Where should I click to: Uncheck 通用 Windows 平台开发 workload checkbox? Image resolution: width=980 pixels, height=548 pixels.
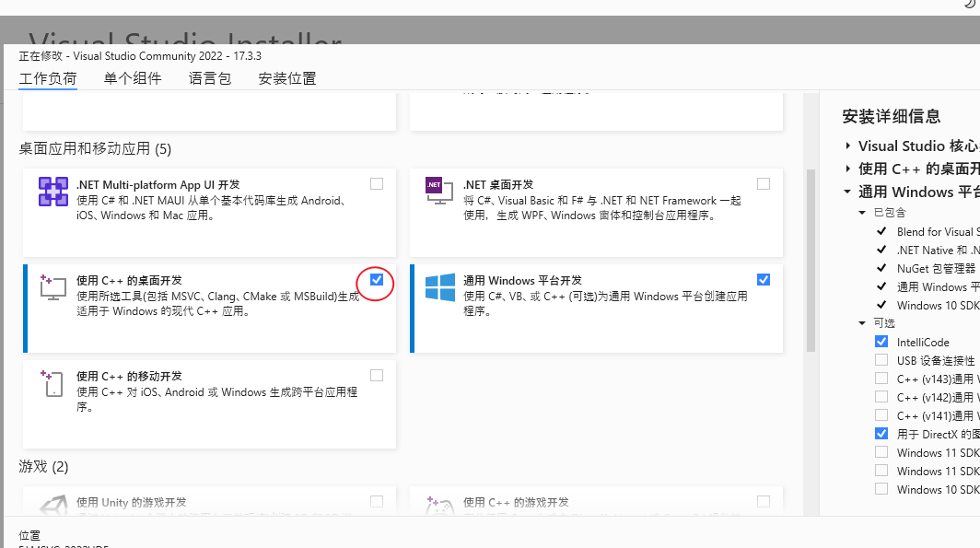point(763,280)
